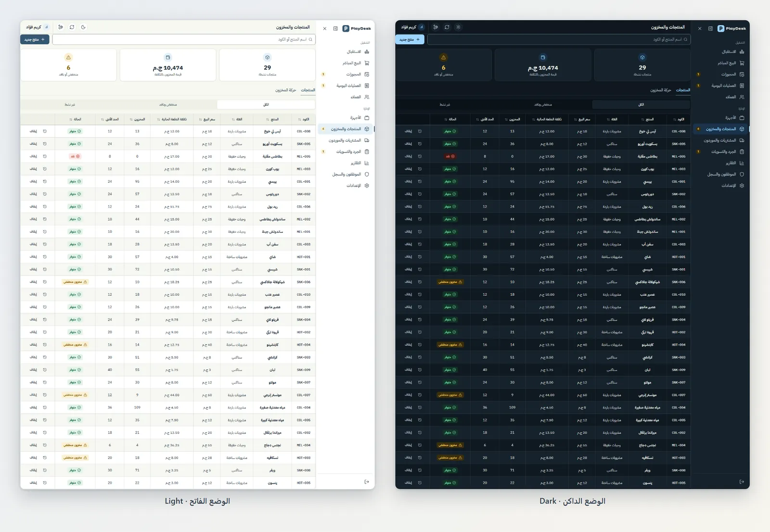Viewport: 770px width, 532px height.
Task: Sort by الكود column icon in light window
Action: (x=300, y=119)
